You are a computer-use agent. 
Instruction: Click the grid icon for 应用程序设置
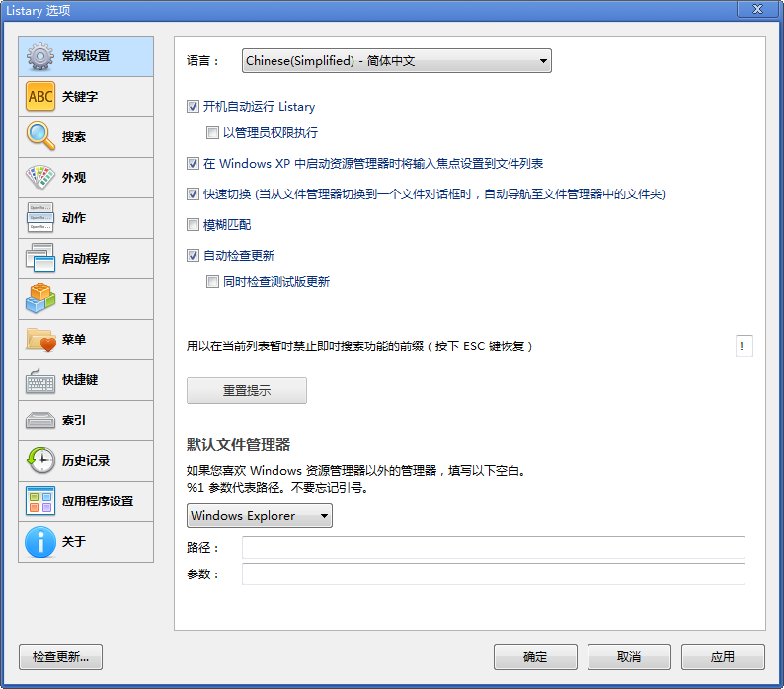(x=40, y=501)
